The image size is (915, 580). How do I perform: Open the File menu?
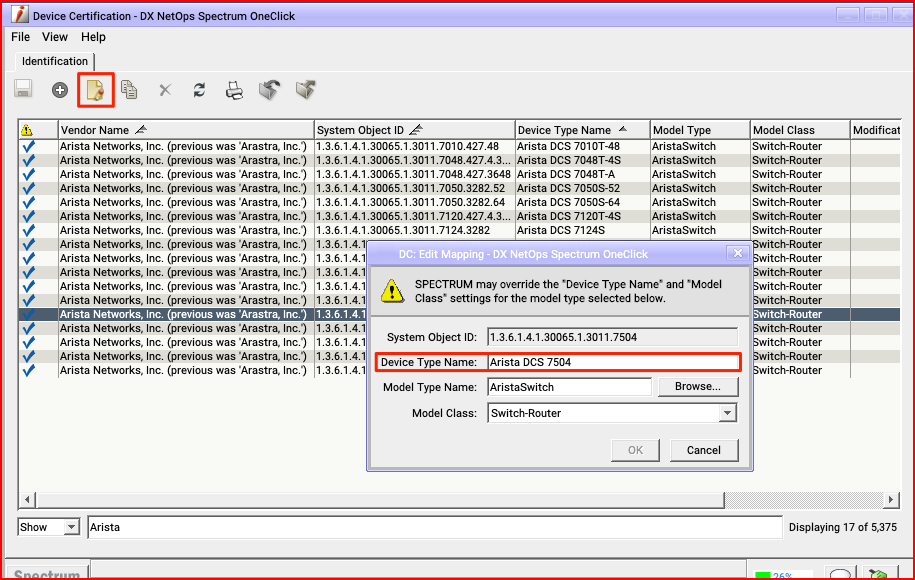[21, 37]
